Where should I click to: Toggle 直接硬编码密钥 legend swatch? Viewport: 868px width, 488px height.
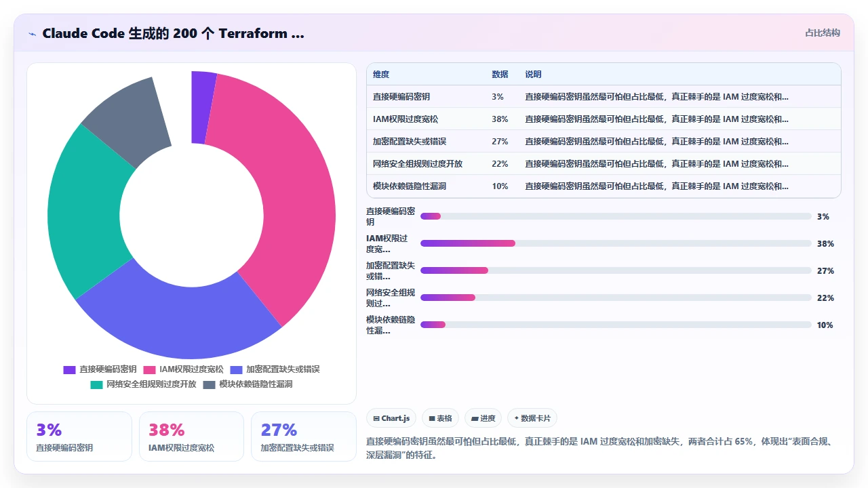point(69,369)
